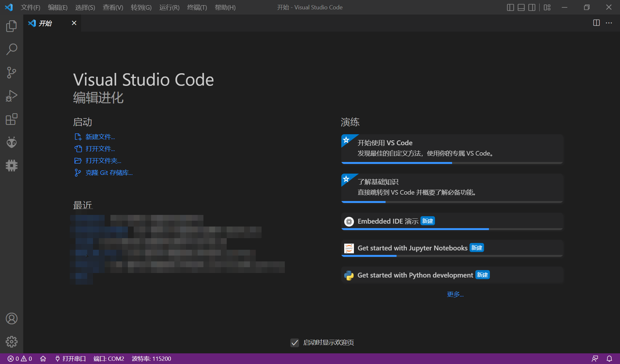Open the 编辑(E) menu
The width and height of the screenshot is (620, 364).
(58, 7)
